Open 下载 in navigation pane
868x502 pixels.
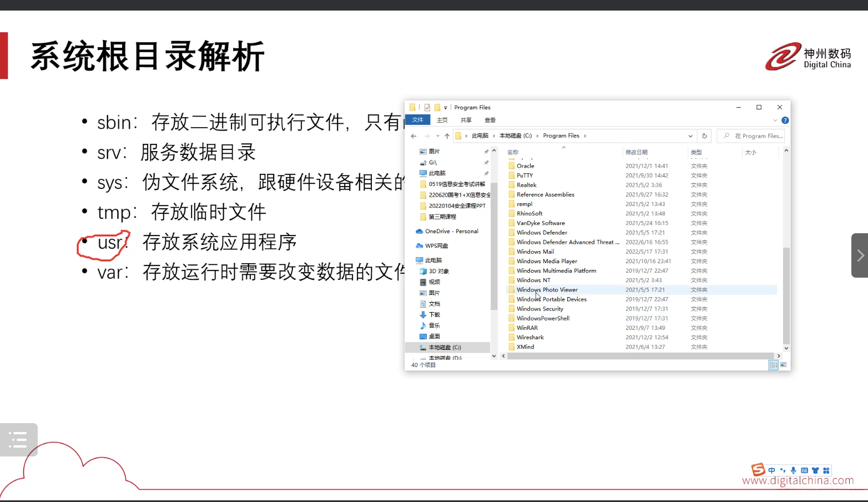434,315
